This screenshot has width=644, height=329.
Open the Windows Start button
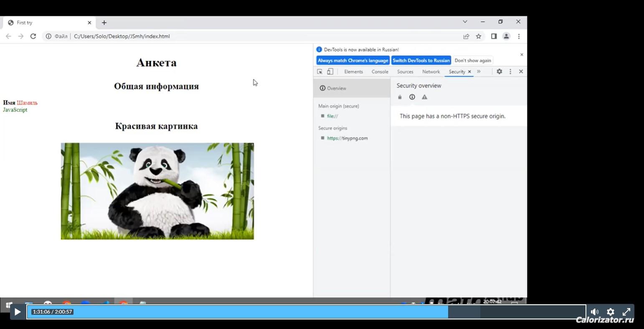point(8,305)
